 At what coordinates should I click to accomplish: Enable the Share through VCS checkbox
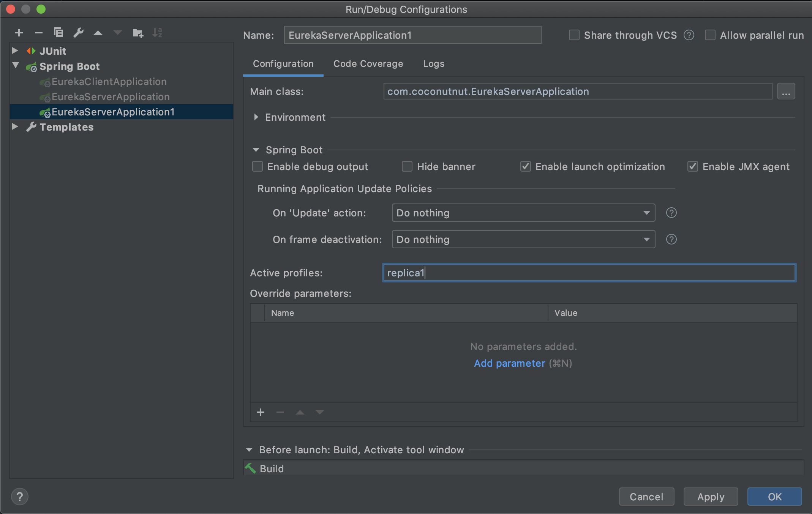tap(574, 35)
